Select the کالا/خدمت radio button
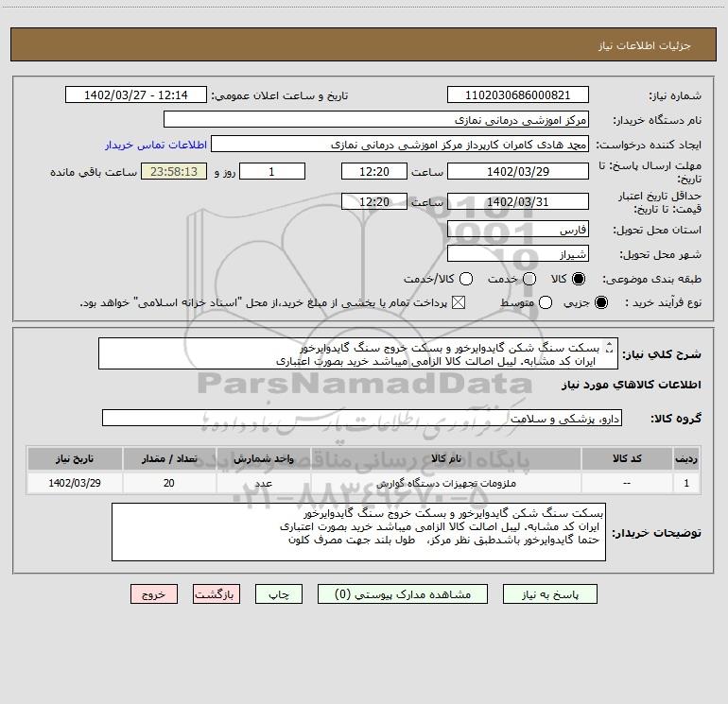The image size is (728, 704). click(466, 279)
